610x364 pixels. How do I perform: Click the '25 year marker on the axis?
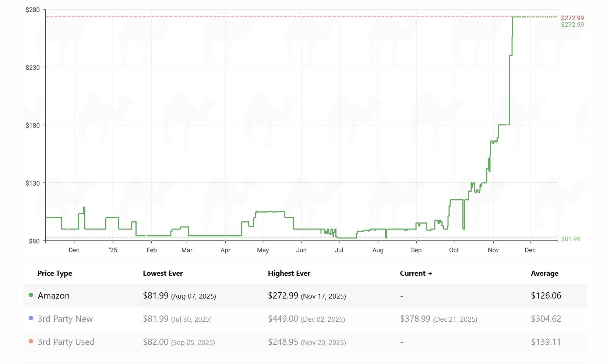[113, 250]
